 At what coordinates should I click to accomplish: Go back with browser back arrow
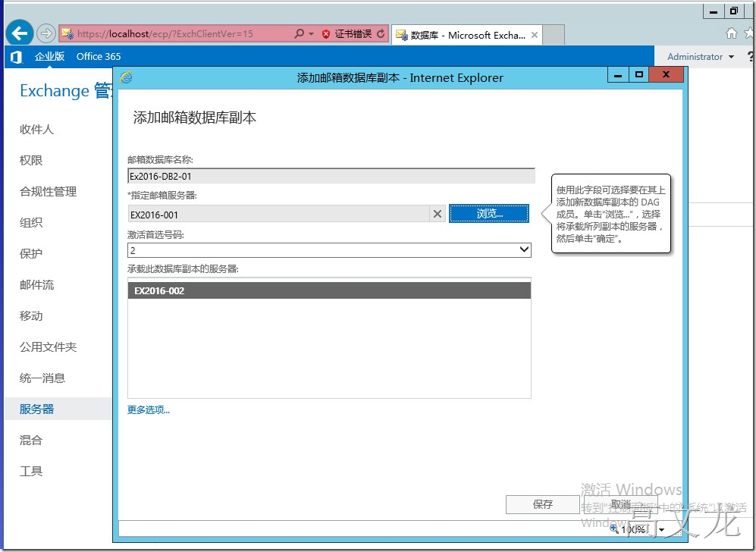pyautogui.click(x=19, y=33)
